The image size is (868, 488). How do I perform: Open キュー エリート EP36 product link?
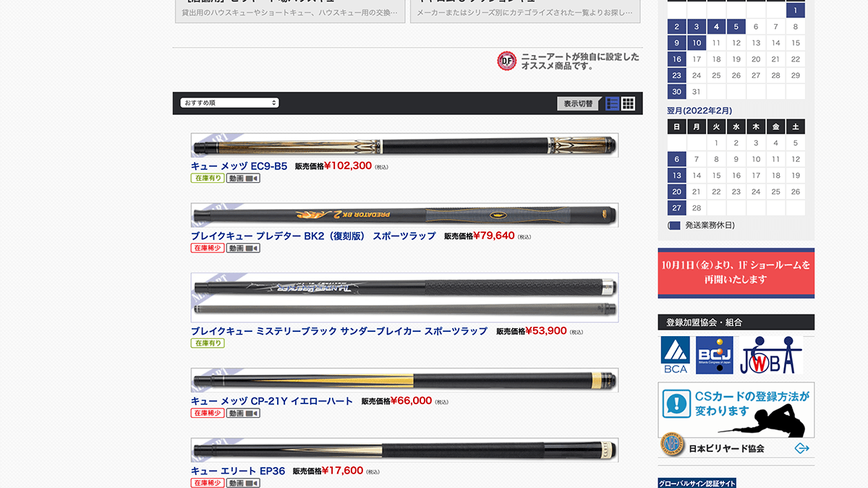click(238, 471)
